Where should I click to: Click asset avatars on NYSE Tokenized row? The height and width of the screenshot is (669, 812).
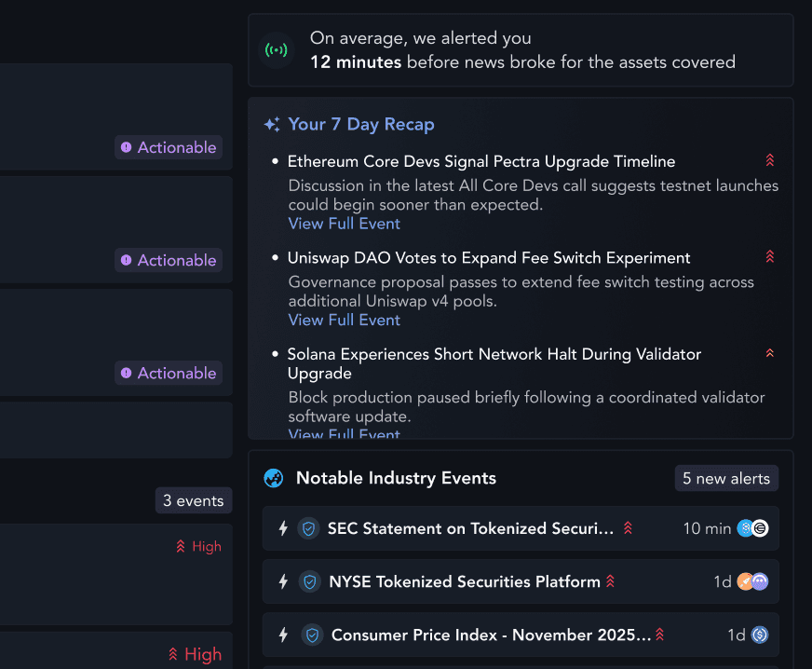752,581
